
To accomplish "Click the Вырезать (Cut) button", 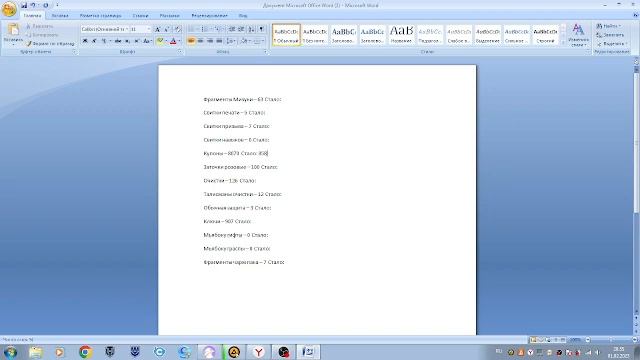I will coord(39,26).
